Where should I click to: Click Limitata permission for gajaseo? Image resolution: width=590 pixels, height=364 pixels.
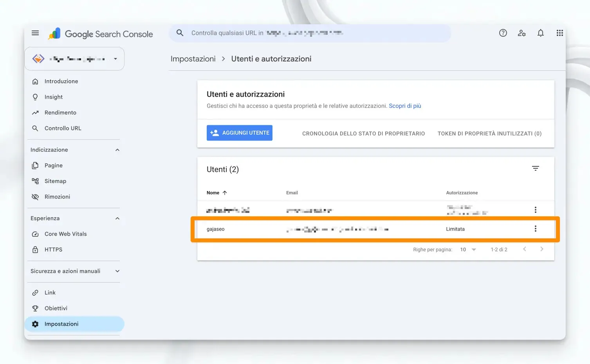coord(455,229)
